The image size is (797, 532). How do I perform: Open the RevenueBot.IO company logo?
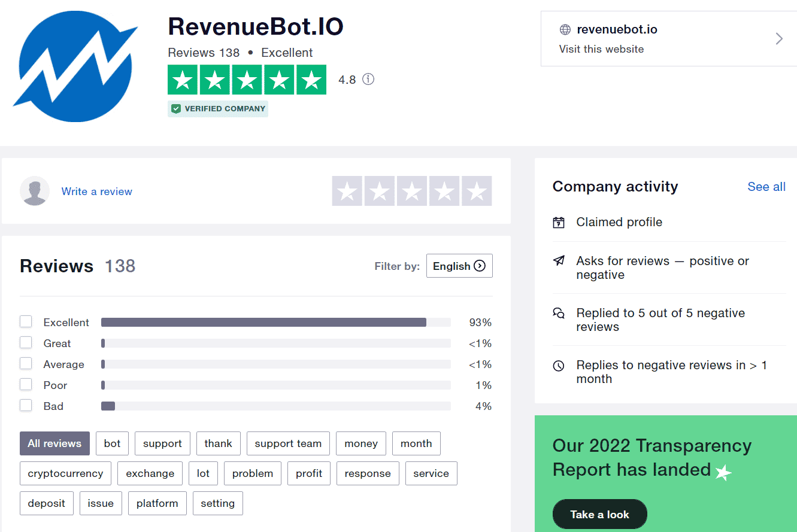pos(75,66)
